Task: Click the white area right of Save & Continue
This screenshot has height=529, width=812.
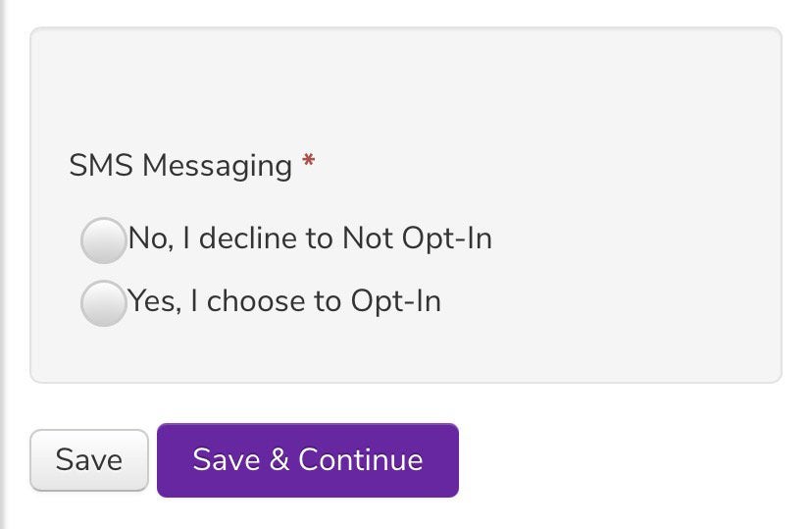Action: click(x=628, y=460)
